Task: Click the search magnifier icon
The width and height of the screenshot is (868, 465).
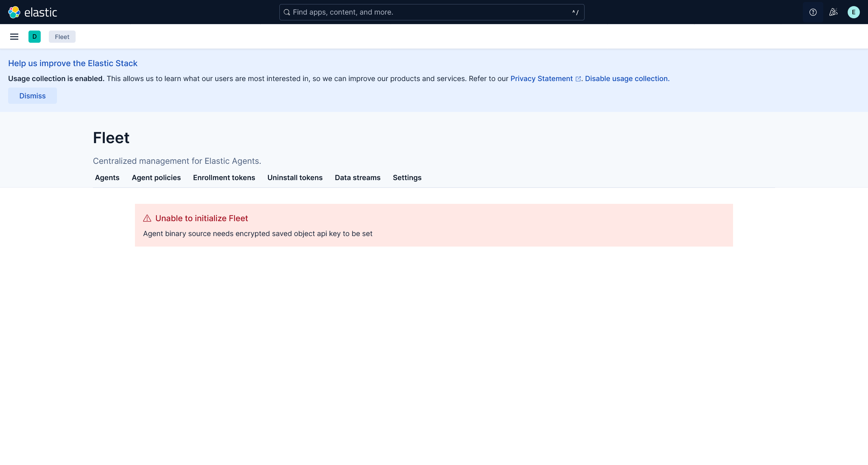Action: (287, 12)
